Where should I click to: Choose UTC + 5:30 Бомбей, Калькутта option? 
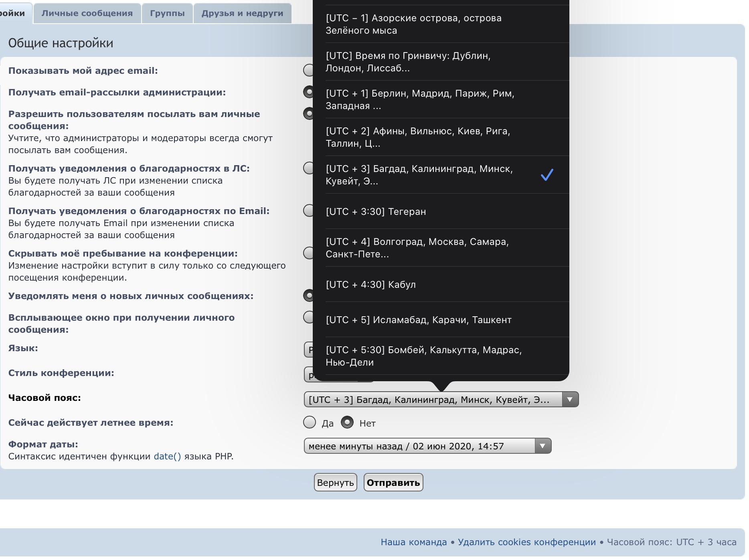click(441, 356)
